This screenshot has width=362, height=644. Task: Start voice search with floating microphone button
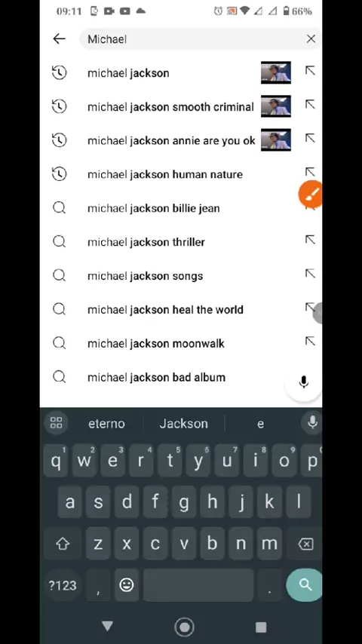pos(304,382)
